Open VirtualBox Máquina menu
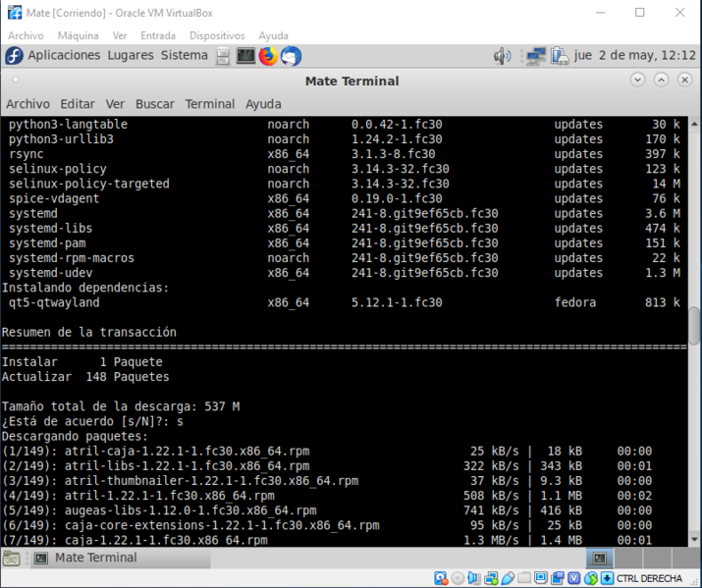This screenshot has height=588, width=702. (x=78, y=35)
